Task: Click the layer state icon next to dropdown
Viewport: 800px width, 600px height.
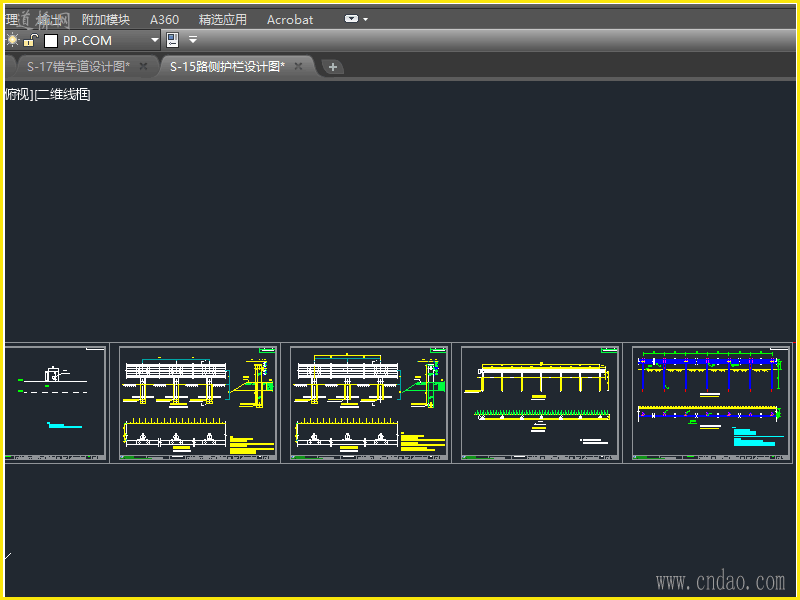Action: [x=172, y=40]
